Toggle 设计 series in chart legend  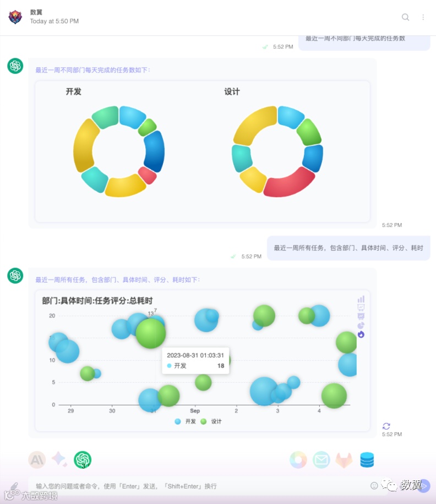[211, 421]
